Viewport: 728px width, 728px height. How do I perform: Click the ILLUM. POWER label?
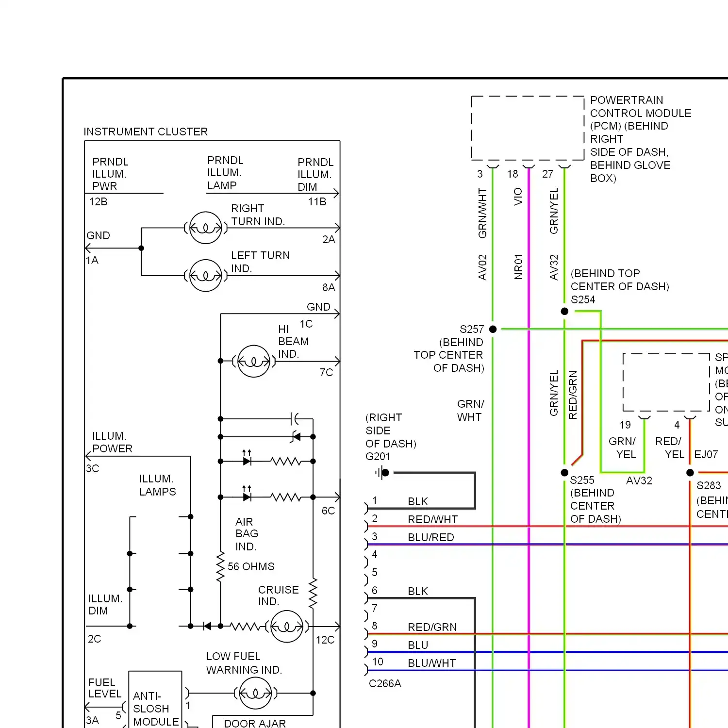[x=112, y=442]
